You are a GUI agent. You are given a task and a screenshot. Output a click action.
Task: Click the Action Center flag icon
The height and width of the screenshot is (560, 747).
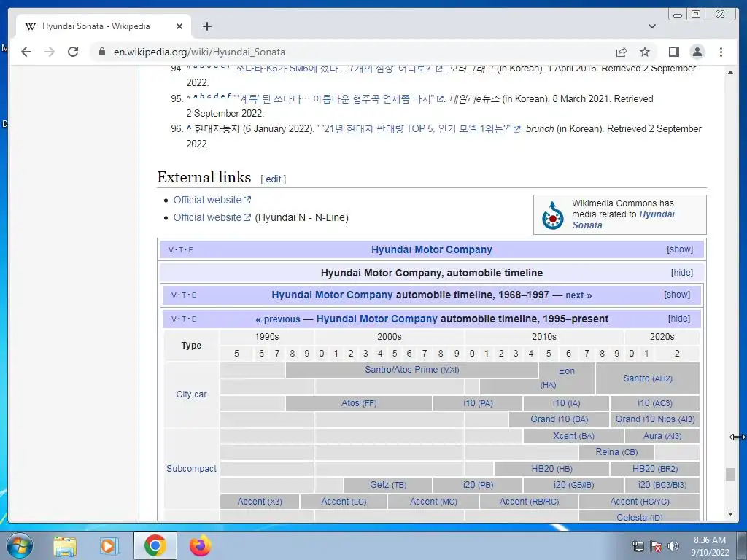click(656, 546)
